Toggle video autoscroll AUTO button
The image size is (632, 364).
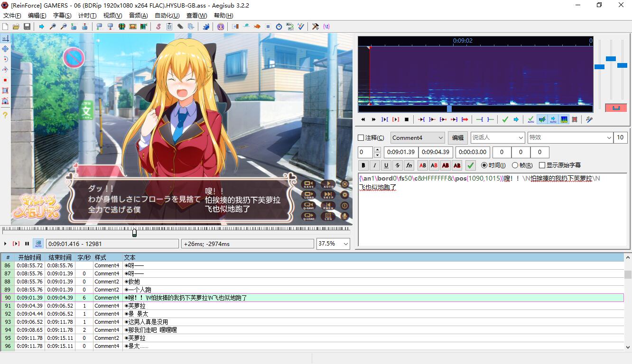click(x=38, y=244)
